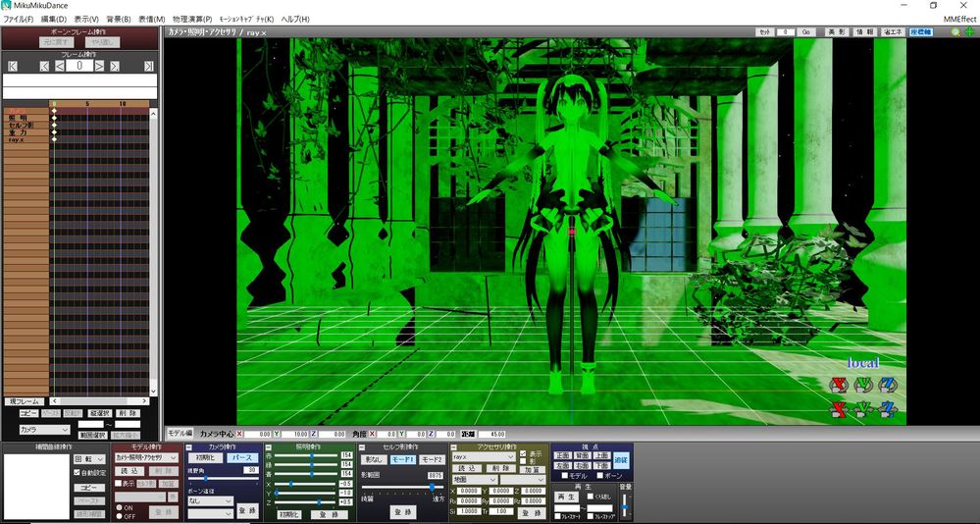
Task: Open the 地面 attachment dropdown
Action: (475, 480)
